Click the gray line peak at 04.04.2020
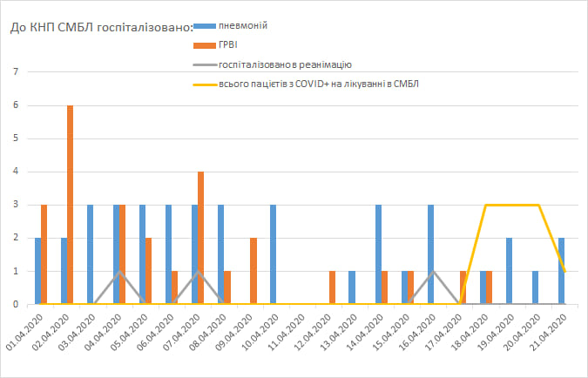The width and height of the screenshot is (588, 378). point(120,272)
